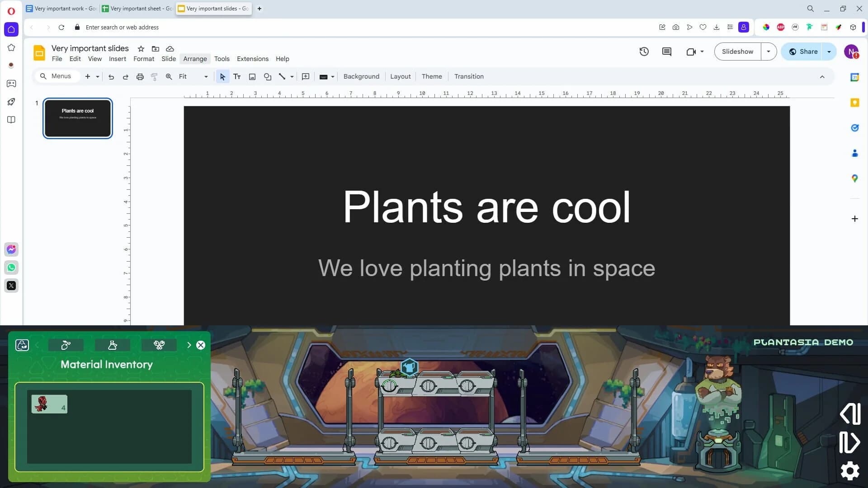The height and width of the screenshot is (488, 868).
Task: Click the Paint format tool
Action: click(x=154, y=76)
